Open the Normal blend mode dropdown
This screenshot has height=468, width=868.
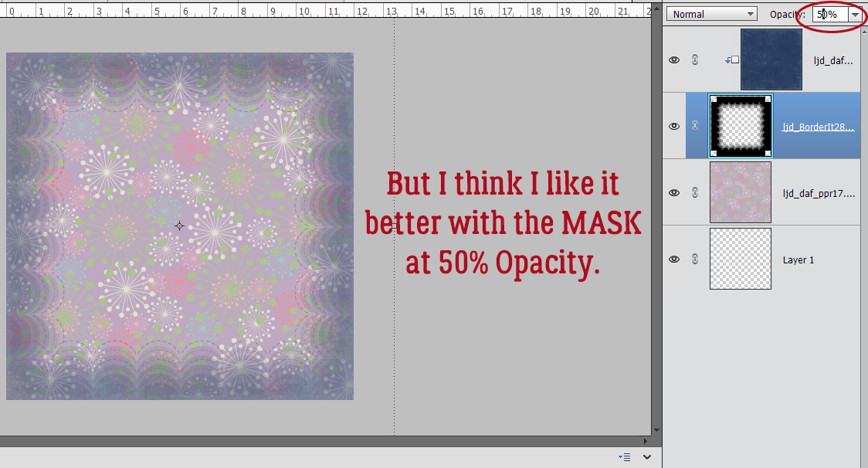[x=711, y=15]
